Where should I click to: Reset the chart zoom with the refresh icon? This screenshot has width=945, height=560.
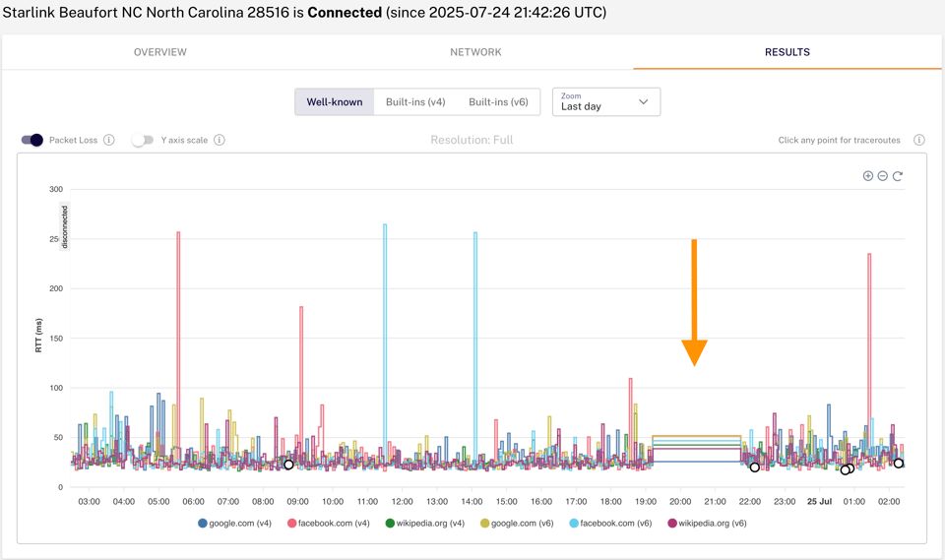pyautogui.click(x=898, y=176)
